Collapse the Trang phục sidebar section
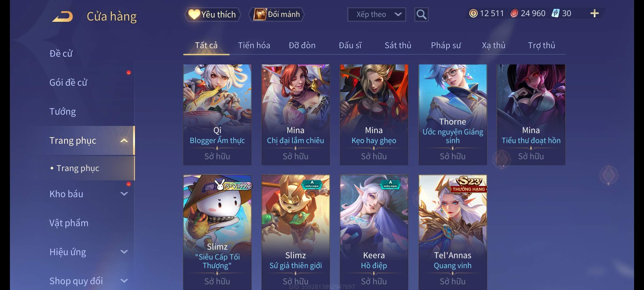 click(124, 141)
